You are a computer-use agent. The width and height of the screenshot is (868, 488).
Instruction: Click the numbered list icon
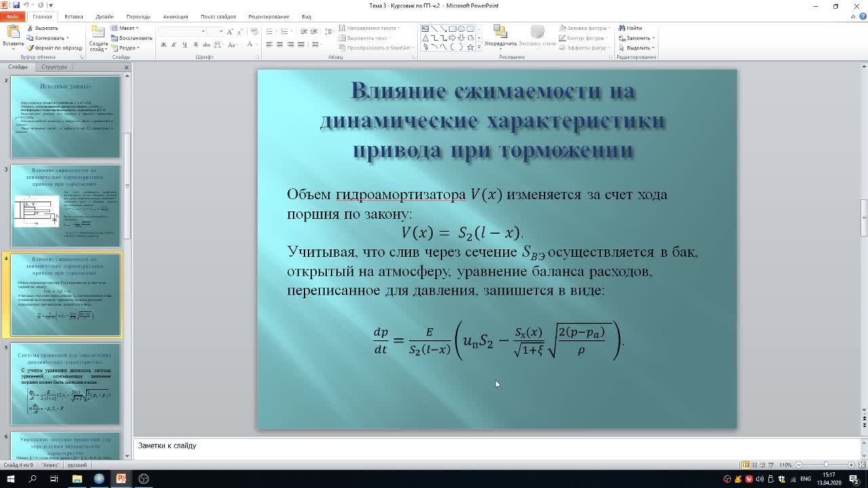pyautogui.click(x=285, y=32)
